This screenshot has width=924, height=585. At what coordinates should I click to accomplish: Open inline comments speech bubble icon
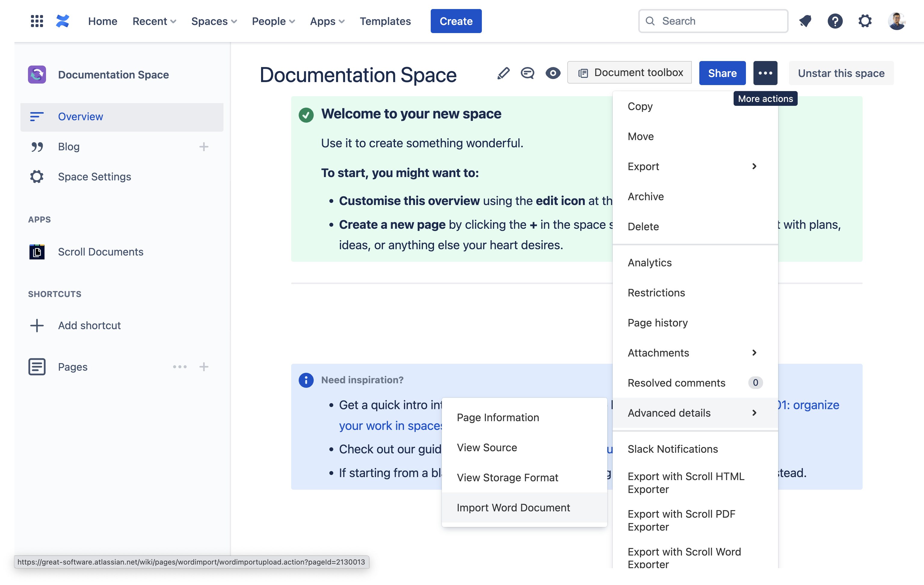[x=527, y=73]
